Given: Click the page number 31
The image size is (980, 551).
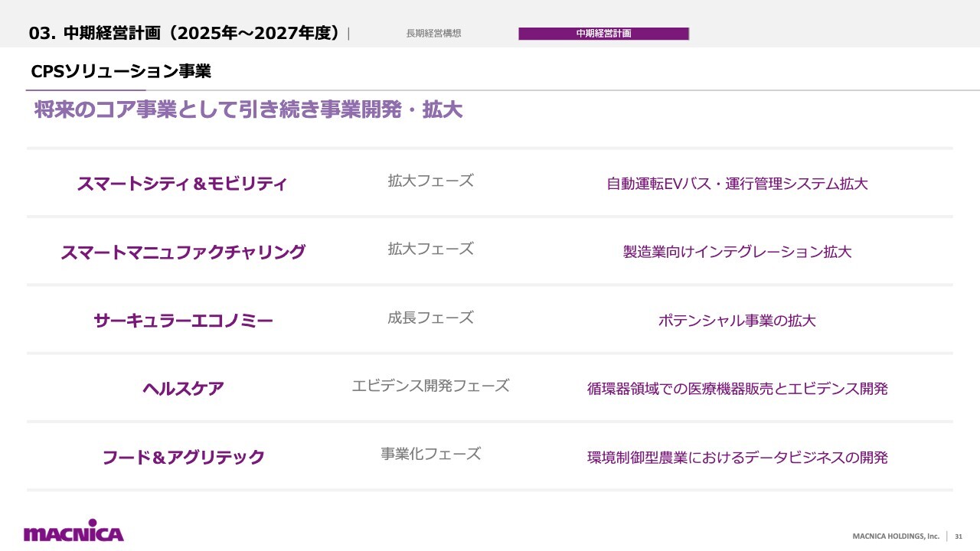Looking at the screenshot, I should 959,536.
